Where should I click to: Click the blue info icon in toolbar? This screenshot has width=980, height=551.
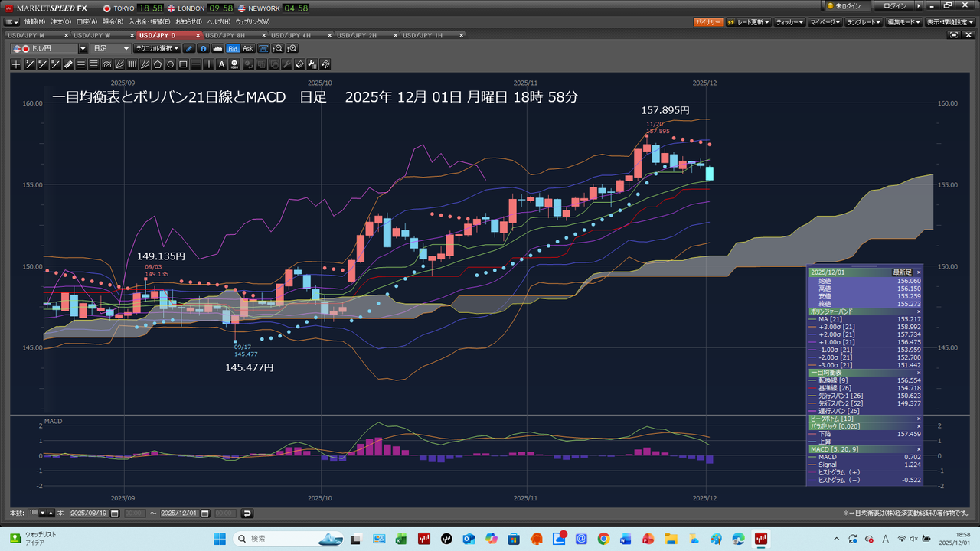[203, 48]
